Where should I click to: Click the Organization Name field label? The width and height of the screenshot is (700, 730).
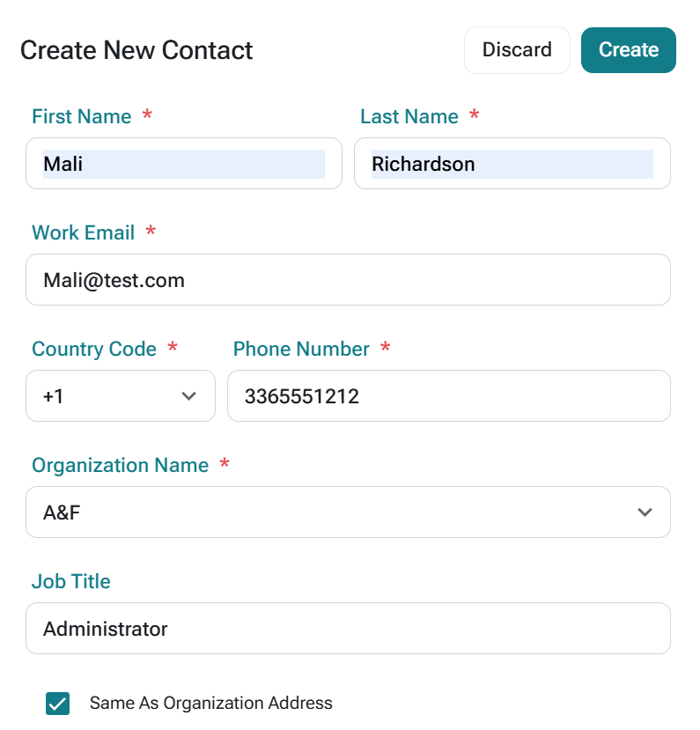(120, 466)
